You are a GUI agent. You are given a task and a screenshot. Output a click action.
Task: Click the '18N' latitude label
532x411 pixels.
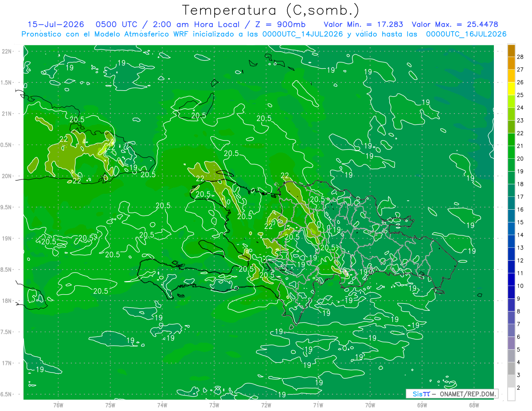(6, 301)
